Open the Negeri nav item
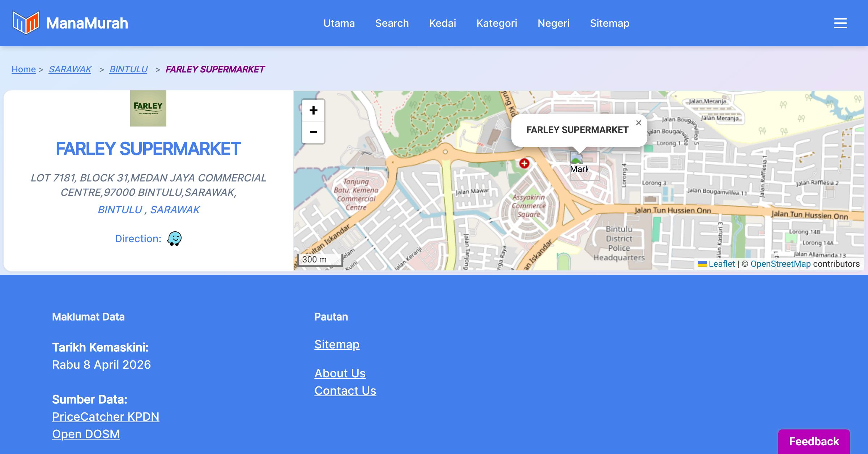868x454 pixels. [x=553, y=23]
